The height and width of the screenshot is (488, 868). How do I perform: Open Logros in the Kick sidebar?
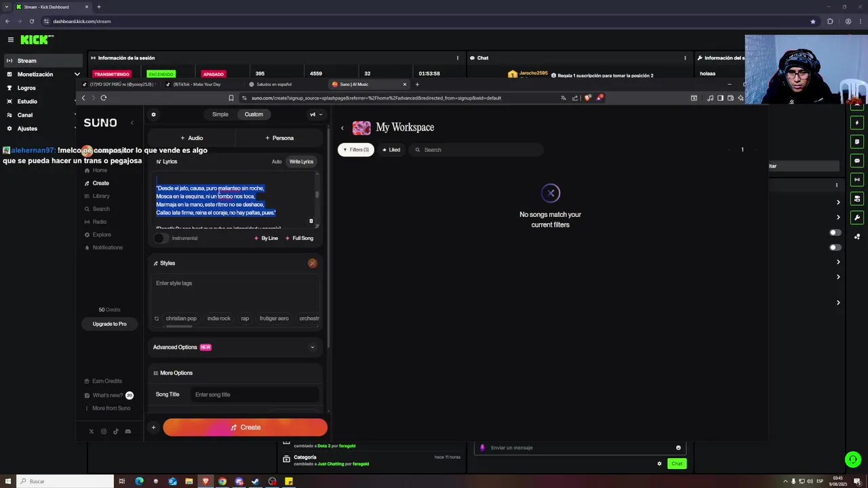pyautogui.click(x=26, y=88)
